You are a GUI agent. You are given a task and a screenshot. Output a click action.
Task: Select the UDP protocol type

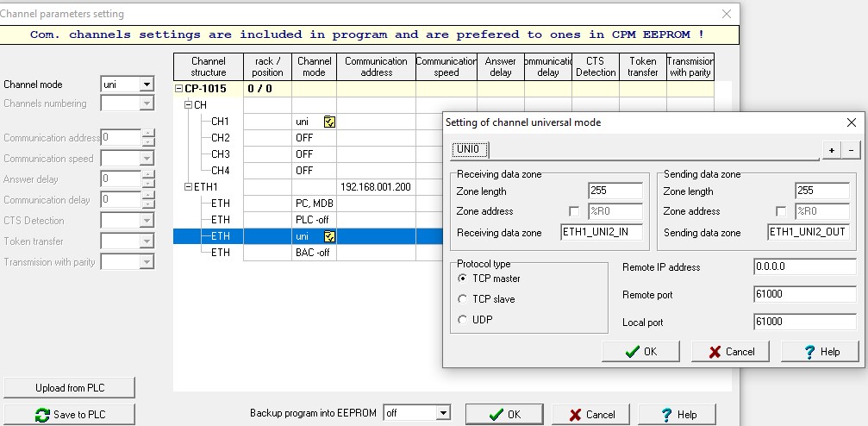pyautogui.click(x=463, y=320)
